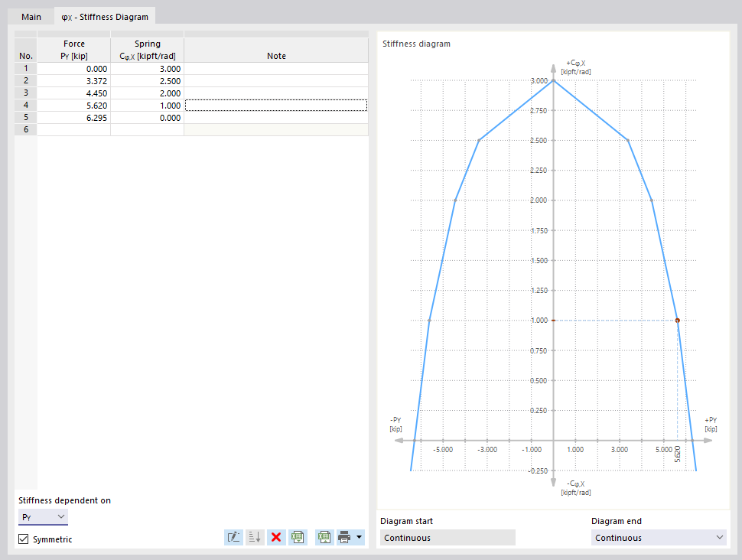Viewport: 742px width, 560px height.
Task: Switch to the Main tab
Action: point(31,17)
